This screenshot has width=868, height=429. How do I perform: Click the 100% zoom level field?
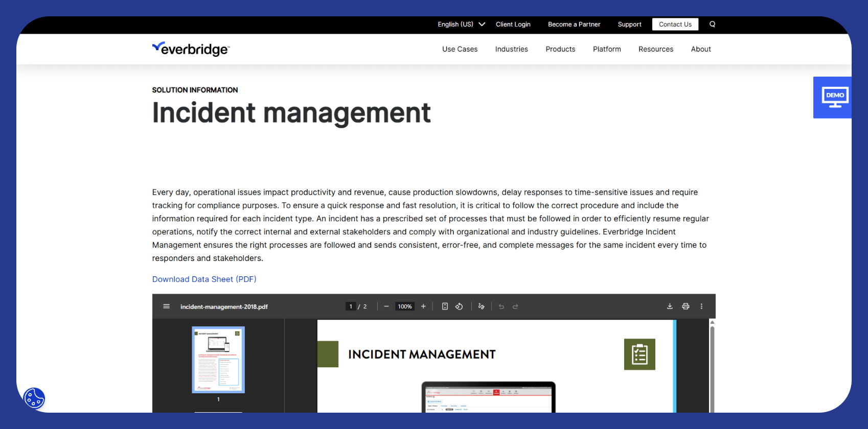click(405, 306)
